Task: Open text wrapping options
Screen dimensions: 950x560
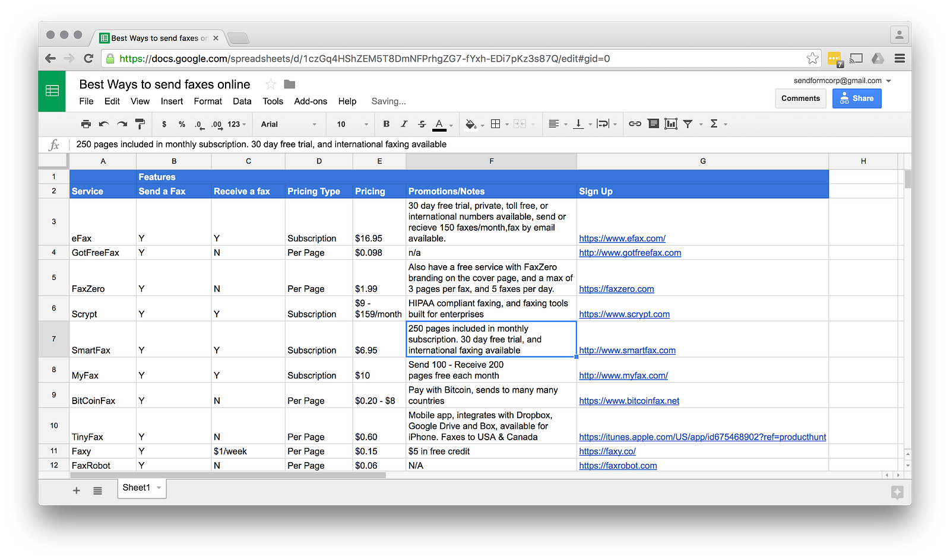Action: [x=603, y=124]
